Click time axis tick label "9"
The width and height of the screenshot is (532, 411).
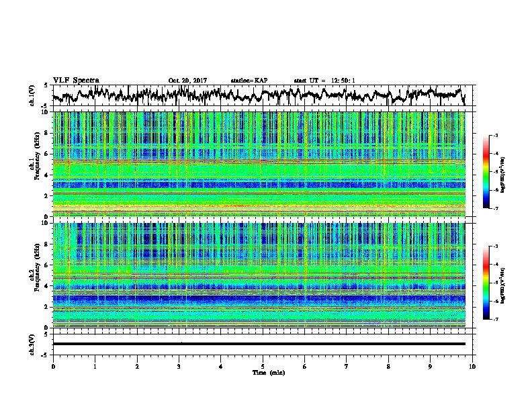coord(430,367)
